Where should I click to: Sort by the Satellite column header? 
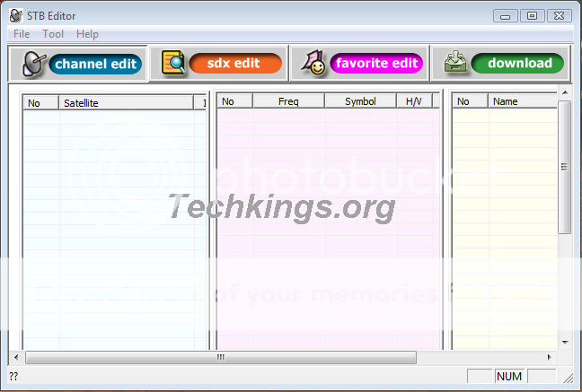[127, 103]
